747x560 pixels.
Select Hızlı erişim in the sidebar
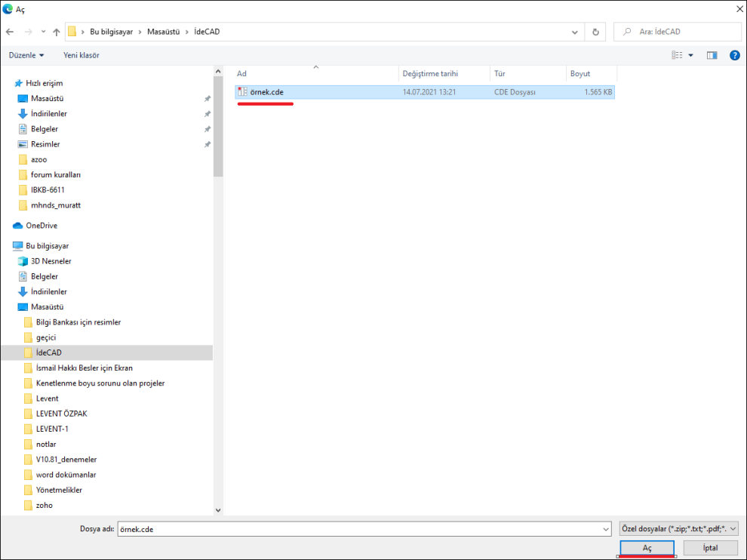[44, 84]
